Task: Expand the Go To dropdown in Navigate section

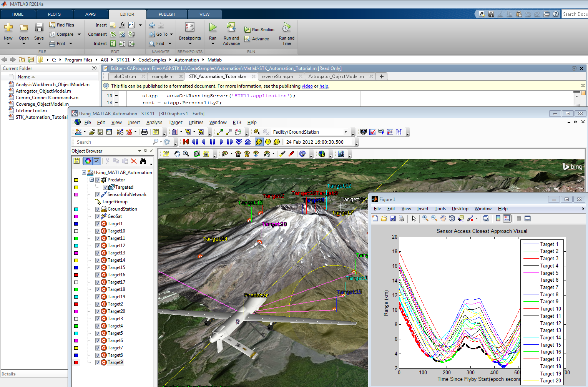Action: click(x=171, y=34)
